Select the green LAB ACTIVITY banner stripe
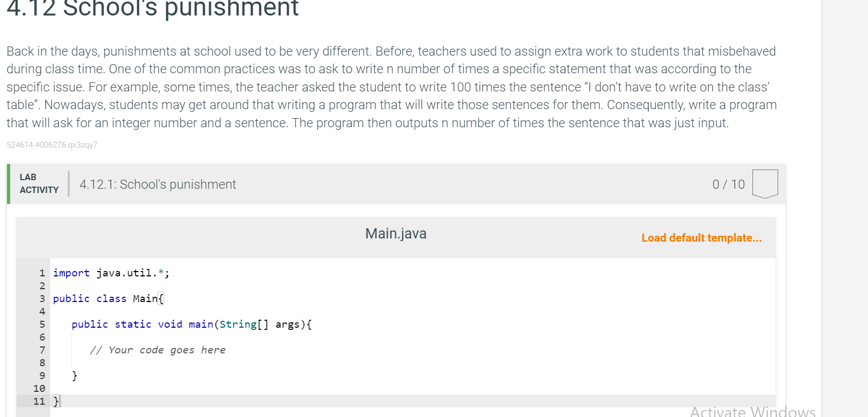Image resolution: width=868 pixels, height=417 pixels. click(9, 184)
